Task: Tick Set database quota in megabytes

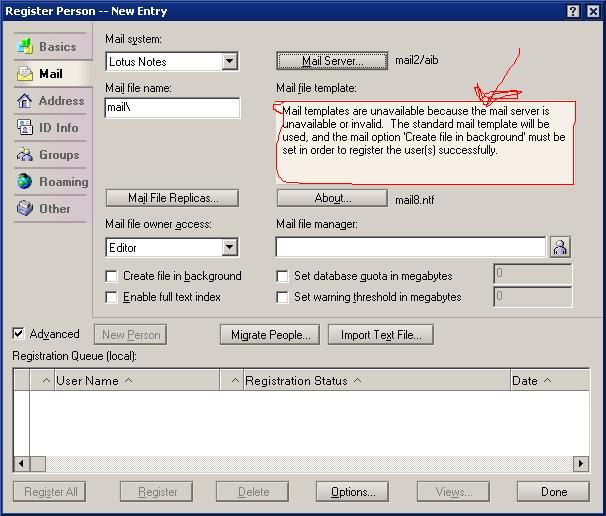Action: tap(283, 276)
